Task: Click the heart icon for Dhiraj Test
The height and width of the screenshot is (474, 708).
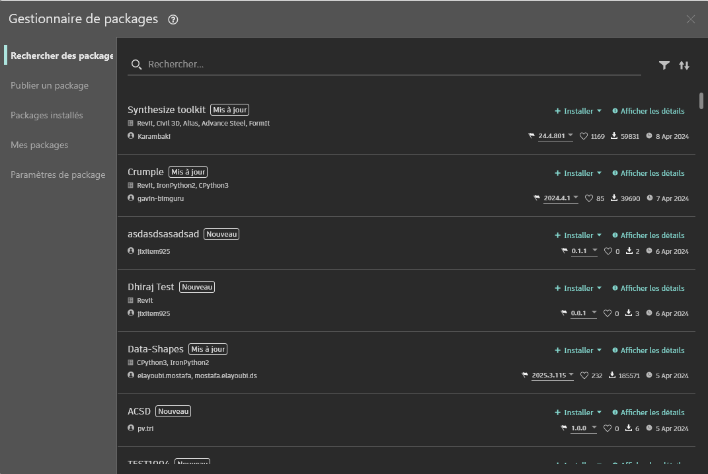Action: pos(607,313)
